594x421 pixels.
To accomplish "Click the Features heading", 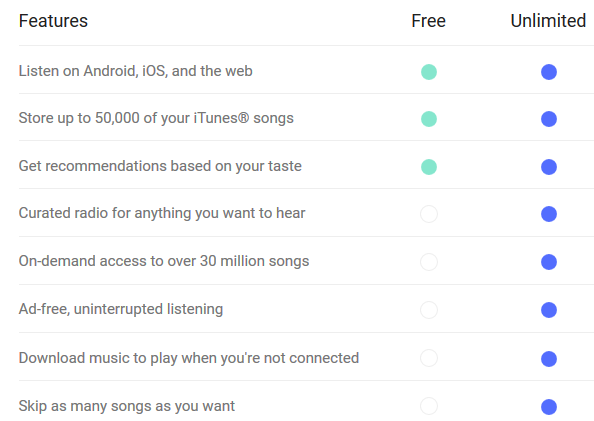I will (x=53, y=21).
